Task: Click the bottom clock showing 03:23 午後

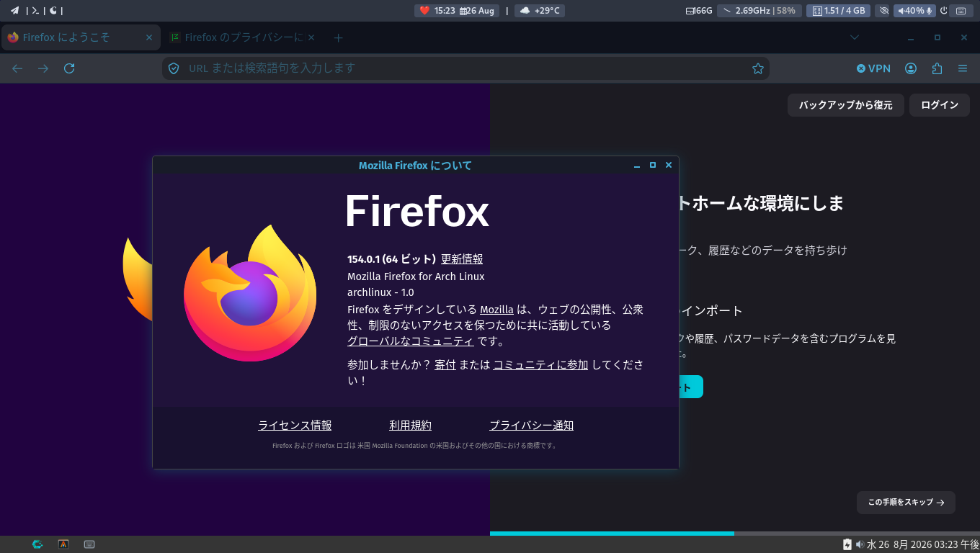Action: 923,544
